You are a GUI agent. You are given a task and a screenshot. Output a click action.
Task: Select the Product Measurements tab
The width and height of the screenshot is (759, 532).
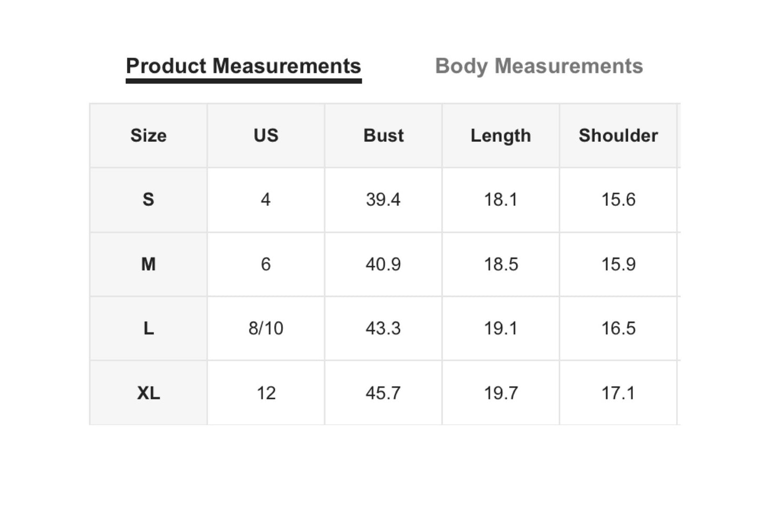243,66
